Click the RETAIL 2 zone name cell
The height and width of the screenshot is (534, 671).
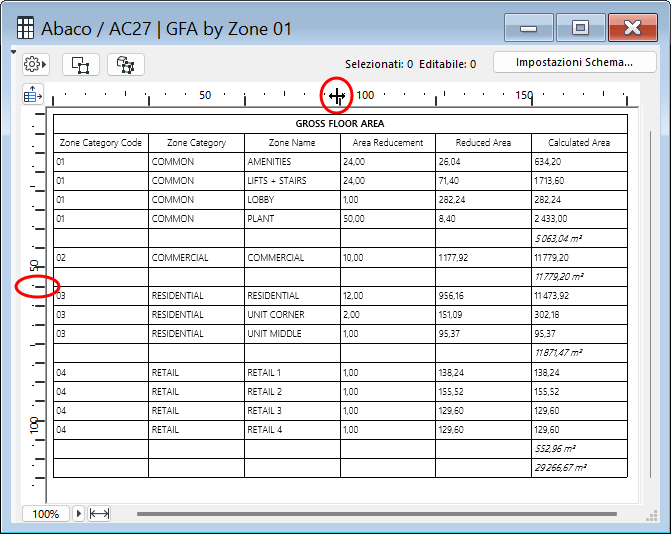292,392
